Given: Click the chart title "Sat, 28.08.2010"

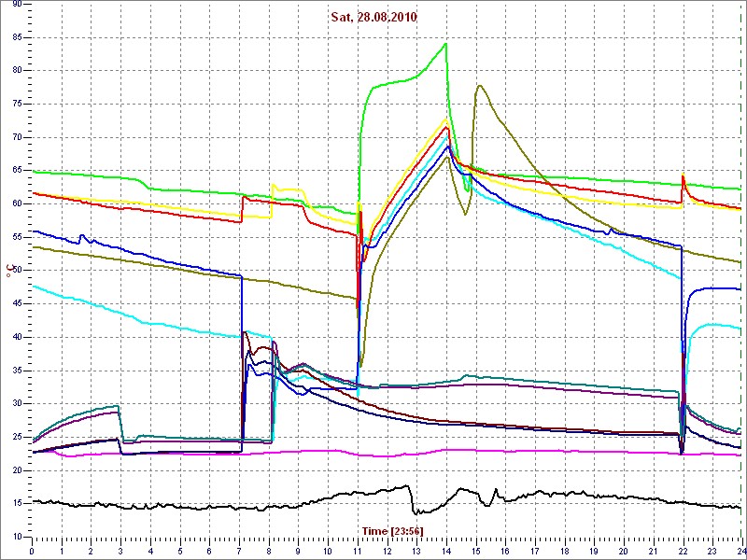Looking at the screenshot, I should (x=374, y=18).
